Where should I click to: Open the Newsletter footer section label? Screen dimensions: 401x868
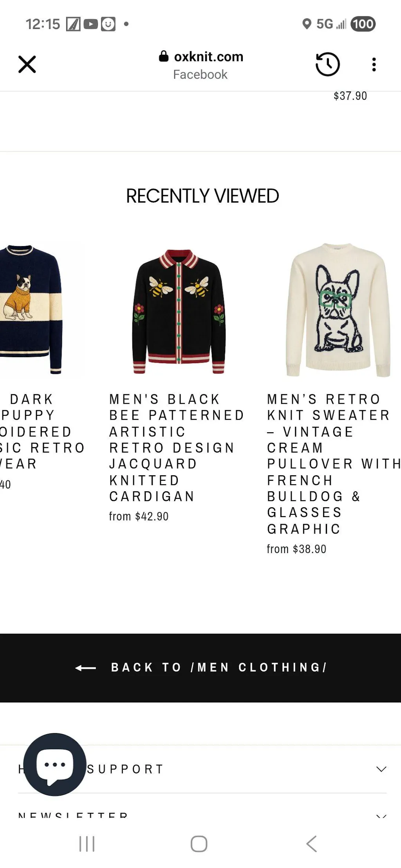click(x=73, y=816)
